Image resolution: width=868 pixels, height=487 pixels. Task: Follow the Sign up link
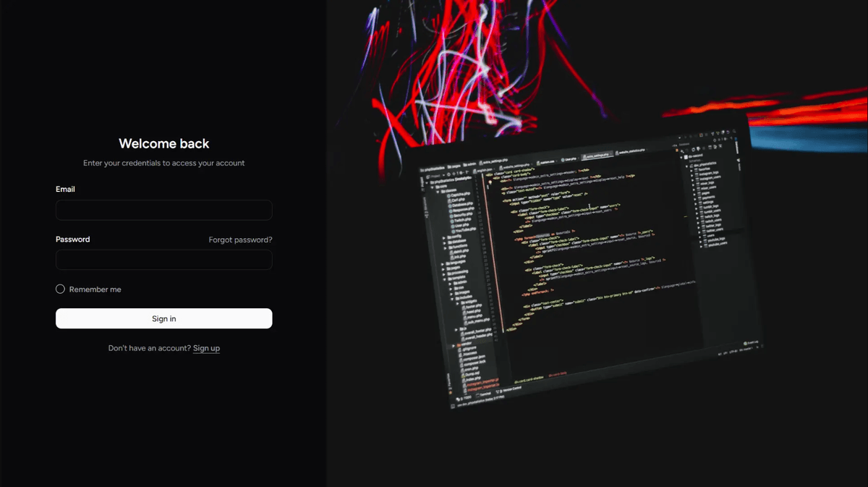click(206, 348)
